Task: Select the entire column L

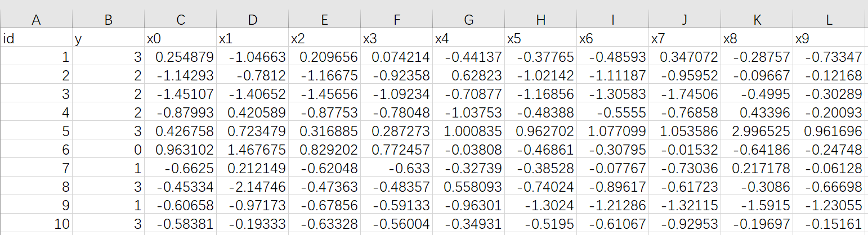Action: (829, 20)
